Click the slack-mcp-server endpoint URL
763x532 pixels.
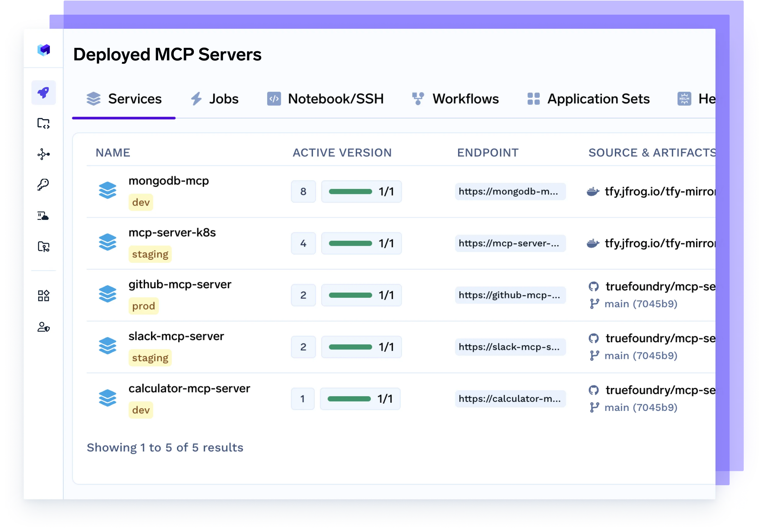coord(510,347)
